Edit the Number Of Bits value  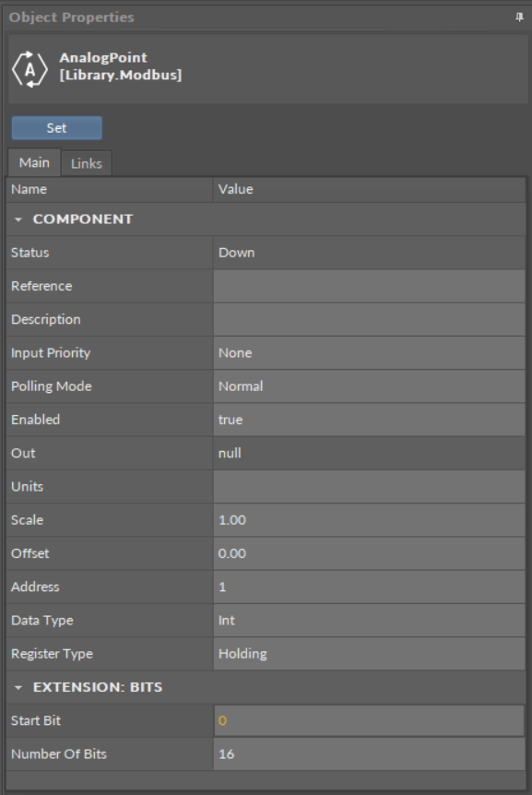click(x=369, y=754)
